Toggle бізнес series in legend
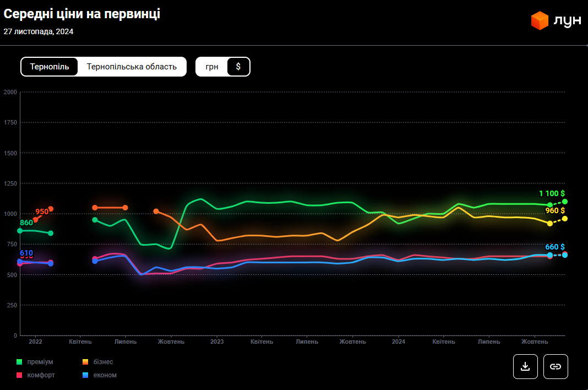 click(103, 362)
